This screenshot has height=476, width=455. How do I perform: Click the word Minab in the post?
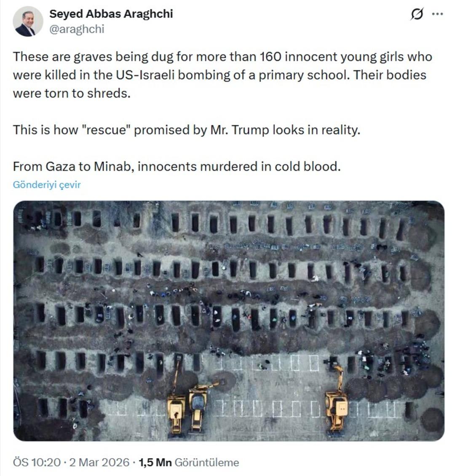click(x=115, y=166)
